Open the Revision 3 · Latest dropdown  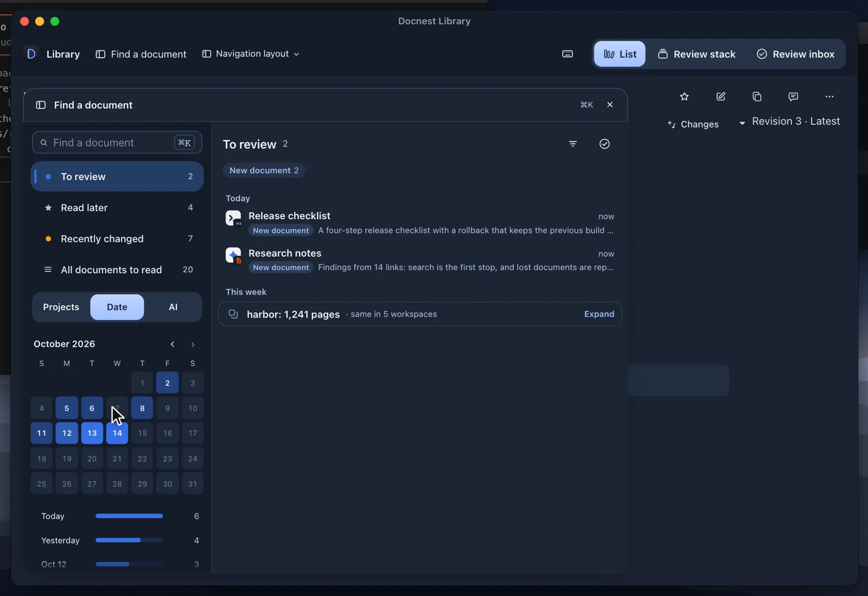click(x=789, y=122)
